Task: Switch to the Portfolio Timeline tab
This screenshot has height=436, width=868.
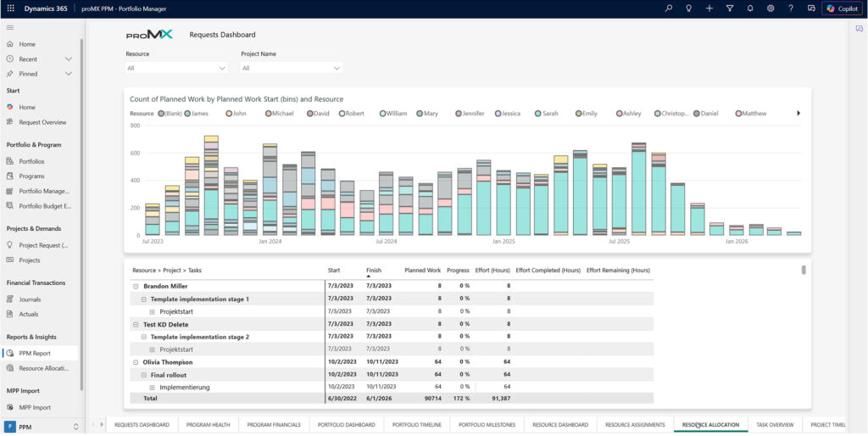Action: click(x=417, y=425)
